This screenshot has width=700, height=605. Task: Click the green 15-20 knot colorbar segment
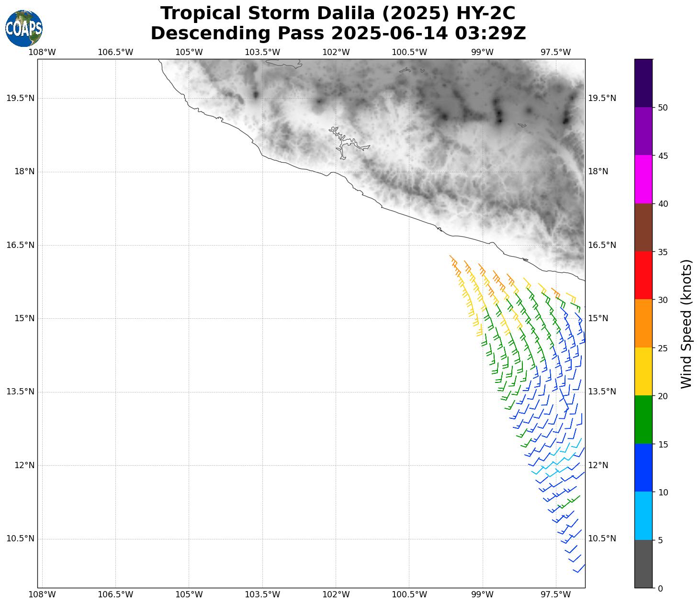click(643, 419)
